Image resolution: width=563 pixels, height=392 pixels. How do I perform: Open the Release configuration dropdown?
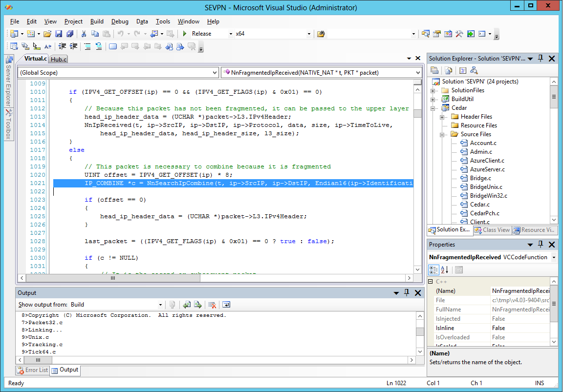231,34
